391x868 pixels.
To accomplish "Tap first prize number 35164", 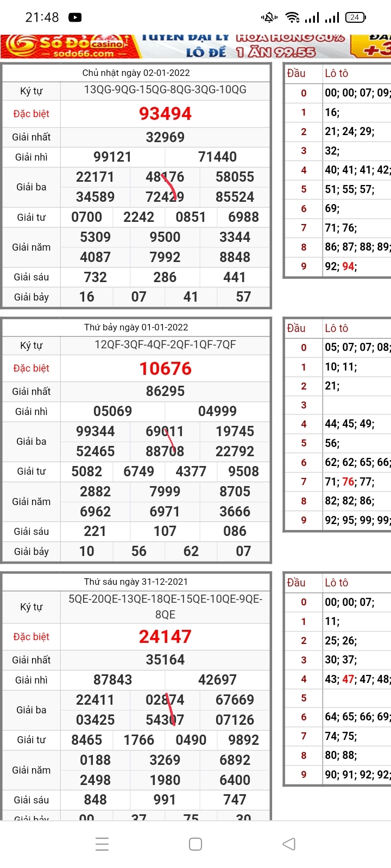I will click(165, 660).
